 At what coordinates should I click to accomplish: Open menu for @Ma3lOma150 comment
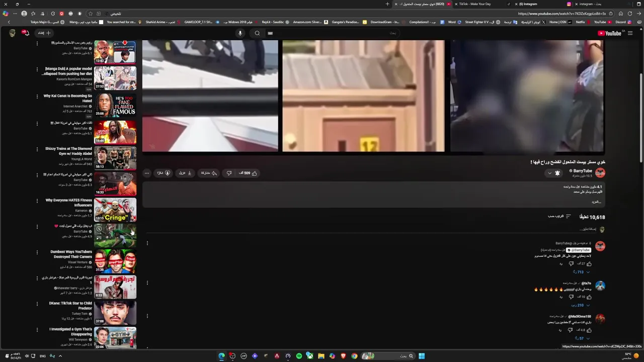pyautogui.click(x=147, y=316)
